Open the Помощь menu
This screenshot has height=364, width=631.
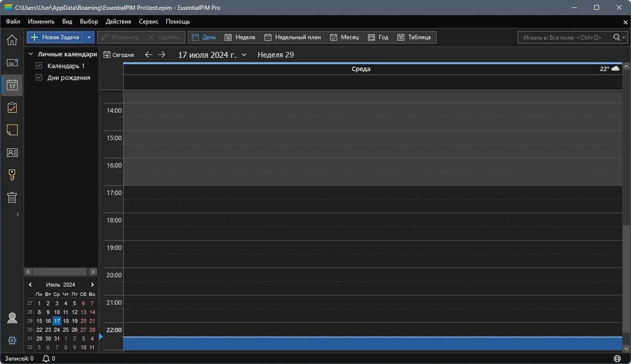pyautogui.click(x=178, y=22)
